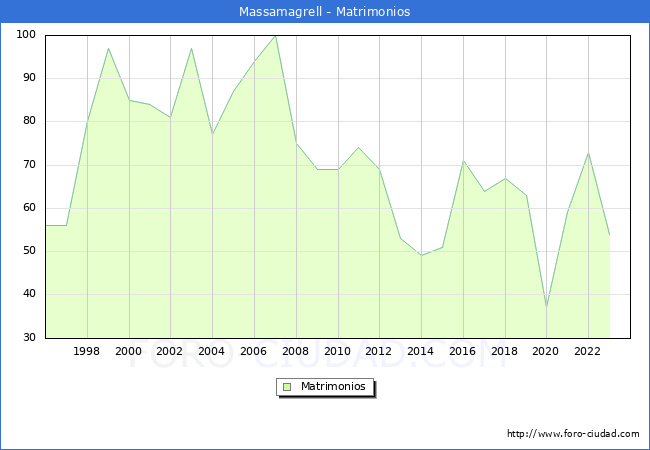Click the 2004 x-axis label

click(212, 351)
